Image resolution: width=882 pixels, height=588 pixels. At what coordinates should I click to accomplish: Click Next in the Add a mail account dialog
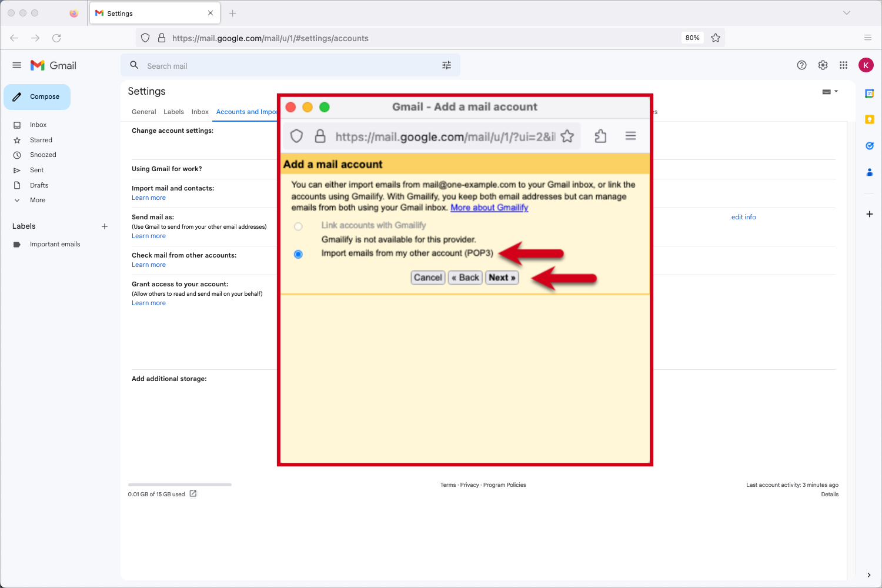pyautogui.click(x=502, y=277)
